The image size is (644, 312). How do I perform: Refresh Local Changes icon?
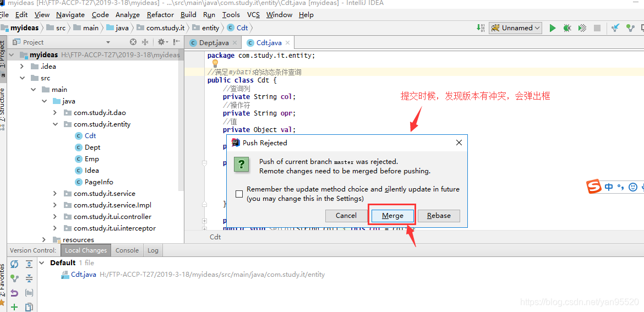14,264
